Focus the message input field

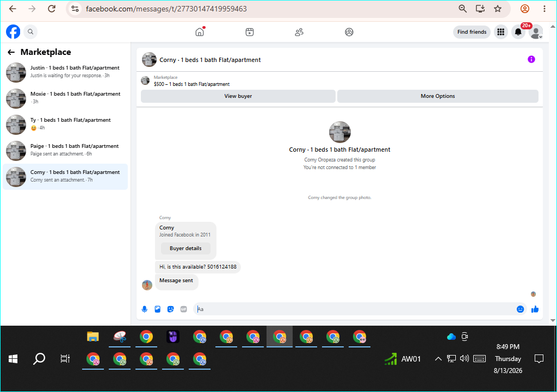pyautogui.click(x=355, y=309)
